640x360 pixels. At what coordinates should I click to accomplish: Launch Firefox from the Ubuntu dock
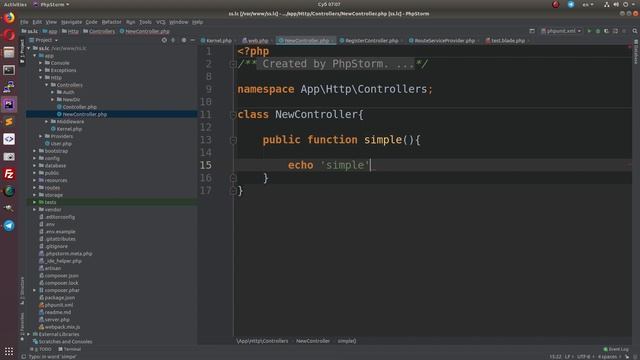tap(9, 18)
